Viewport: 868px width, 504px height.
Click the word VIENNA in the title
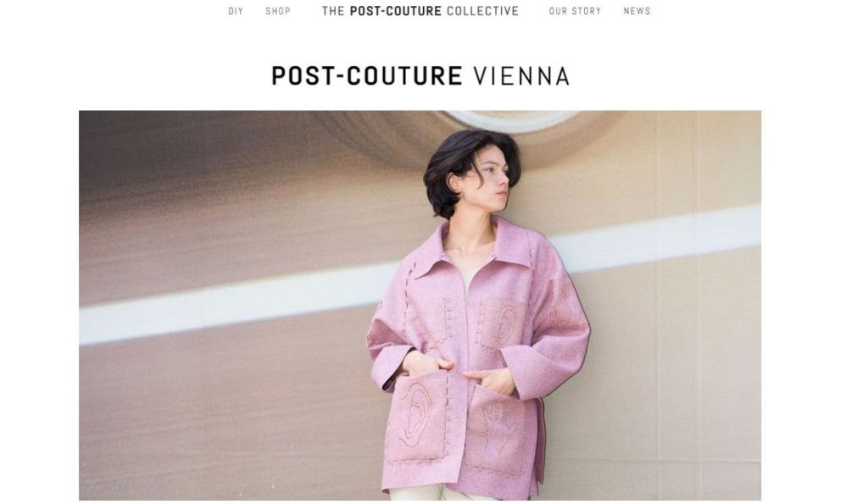pos(521,75)
